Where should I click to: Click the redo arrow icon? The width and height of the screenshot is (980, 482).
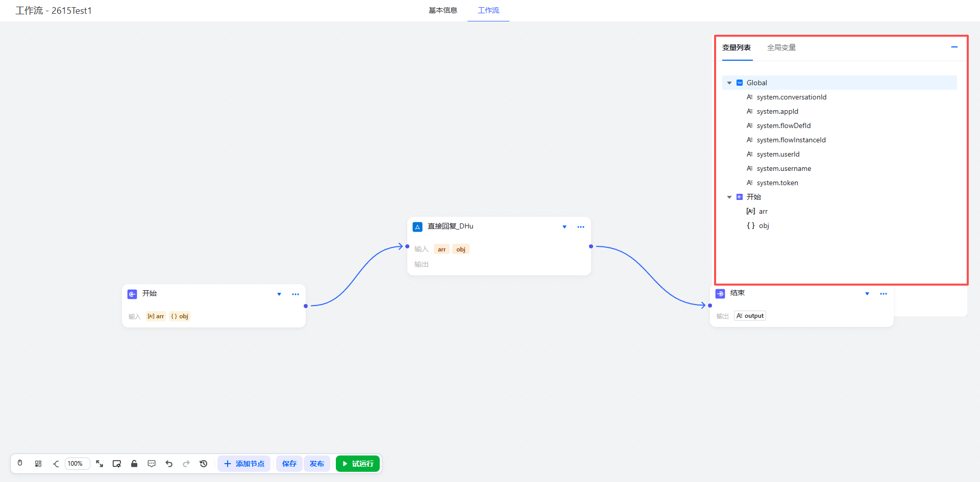click(186, 464)
